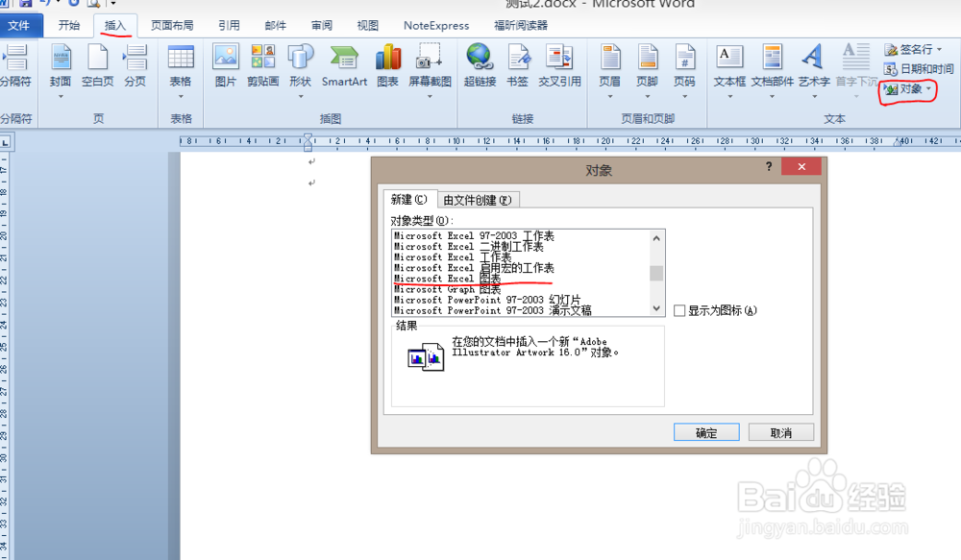Expand the text box (文本框) dropdown arrow
The height and width of the screenshot is (560, 961).
pos(729,96)
